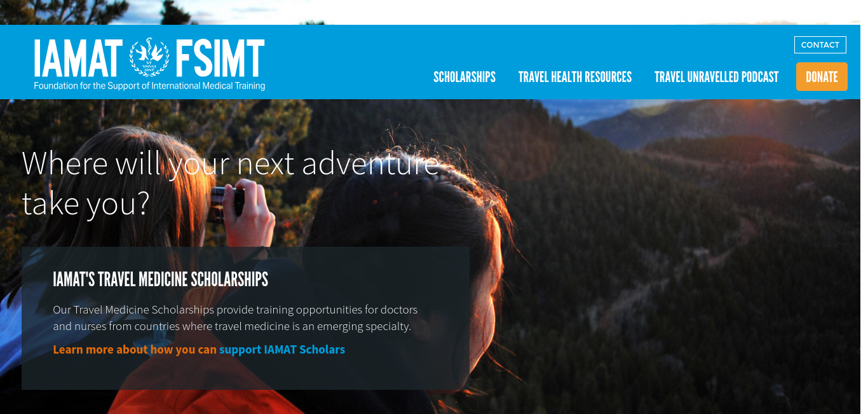This screenshot has width=868, height=414.
Task: Click the orange 'Learn more about how you can' text
Action: pos(135,350)
